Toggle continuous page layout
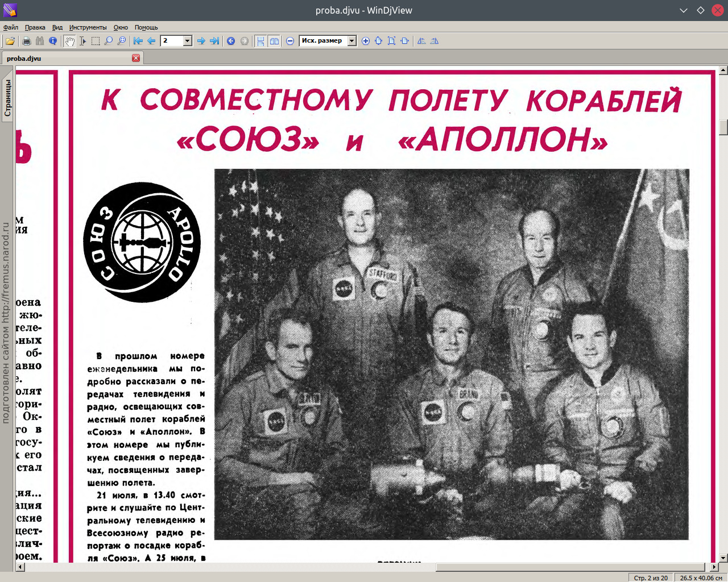Screen dimensions: 728x582 [x=260, y=41]
